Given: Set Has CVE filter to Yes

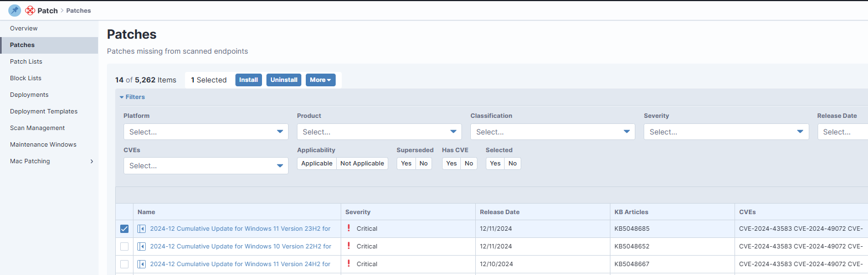Looking at the screenshot, I should click(x=451, y=163).
